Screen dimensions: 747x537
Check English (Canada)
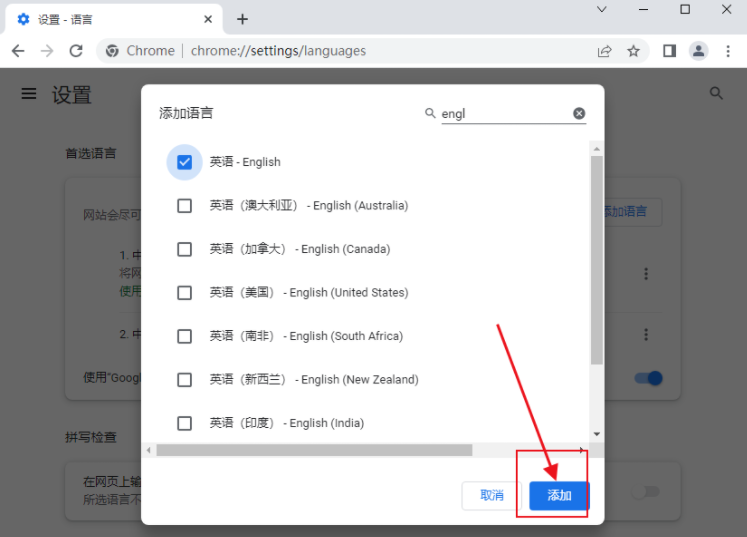184,249
